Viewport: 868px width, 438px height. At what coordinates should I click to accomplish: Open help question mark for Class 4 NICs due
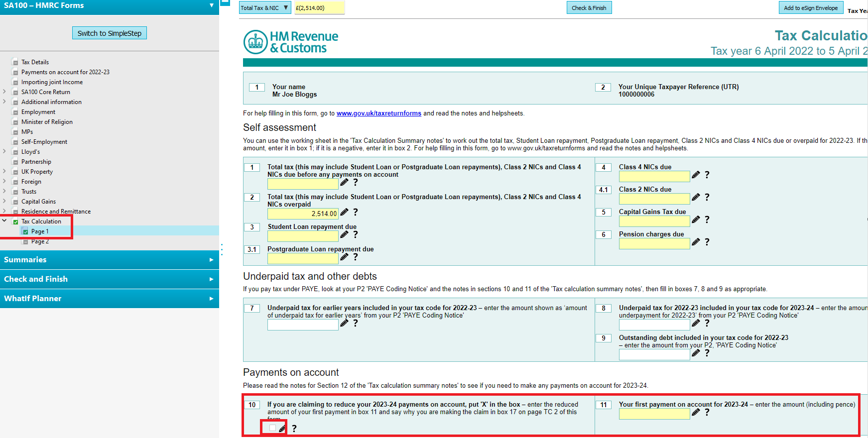pyautogui.click(x=707, y=175)
